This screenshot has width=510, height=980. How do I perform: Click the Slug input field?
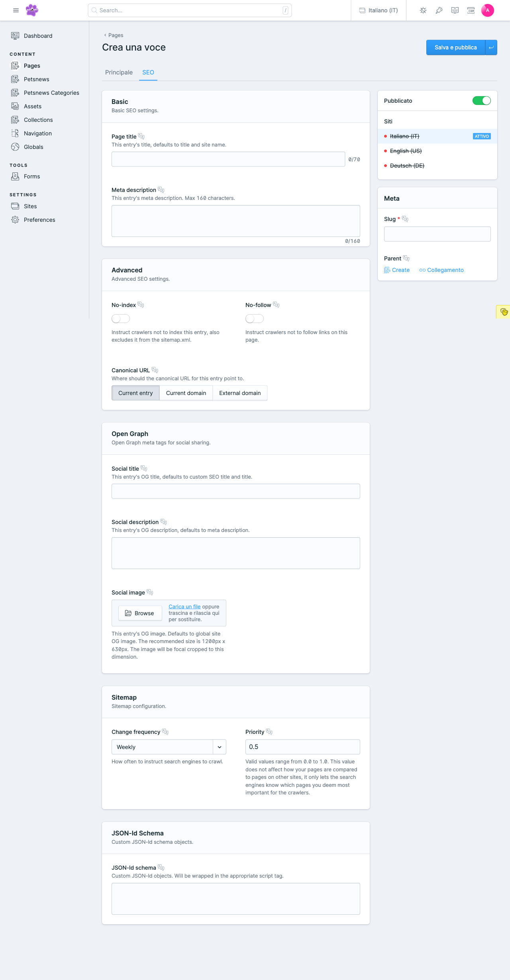pos(437,234)
